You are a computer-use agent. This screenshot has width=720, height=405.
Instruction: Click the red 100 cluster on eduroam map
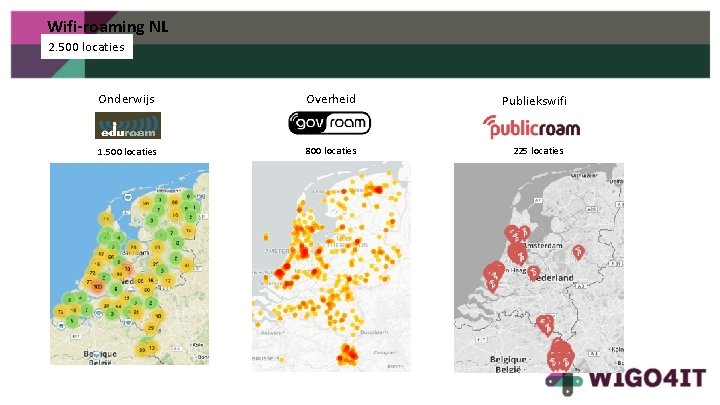tap(97, 287)
